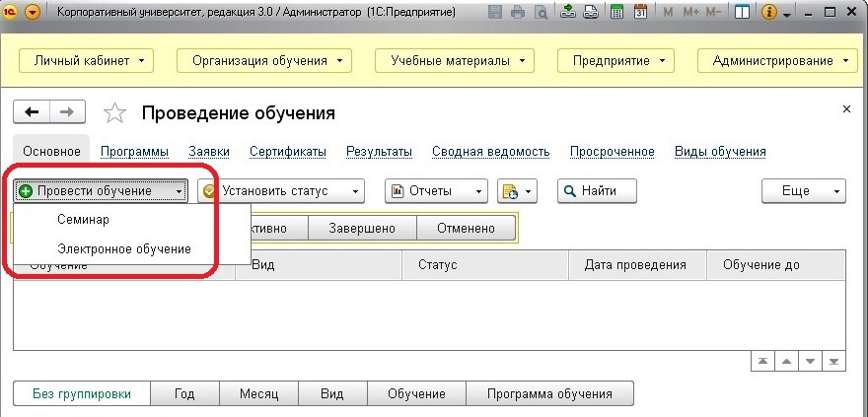868x417 pixels.
Task: Open the "Сертификаты" link
Action: coord(288,151)
